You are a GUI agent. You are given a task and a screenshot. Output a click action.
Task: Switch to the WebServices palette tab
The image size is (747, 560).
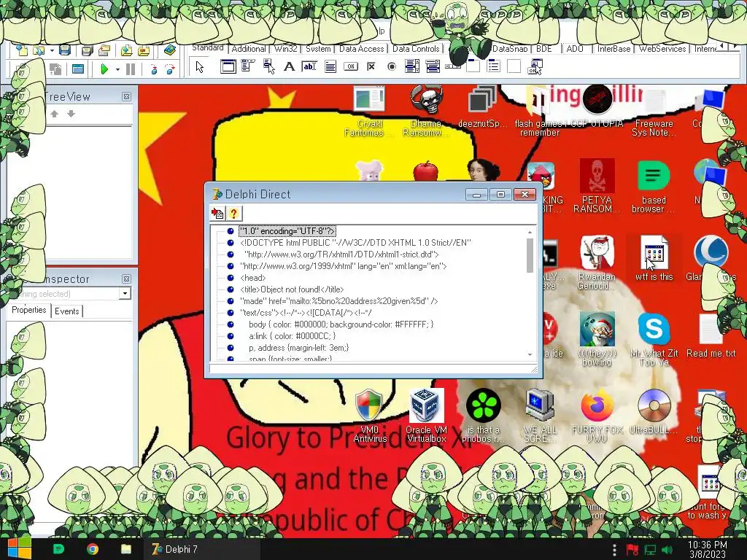[662, 49]
